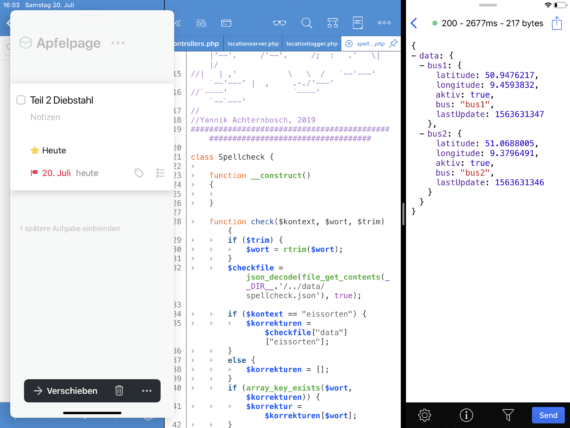Select the lastUpdate value 1563631347

(519, 114)
